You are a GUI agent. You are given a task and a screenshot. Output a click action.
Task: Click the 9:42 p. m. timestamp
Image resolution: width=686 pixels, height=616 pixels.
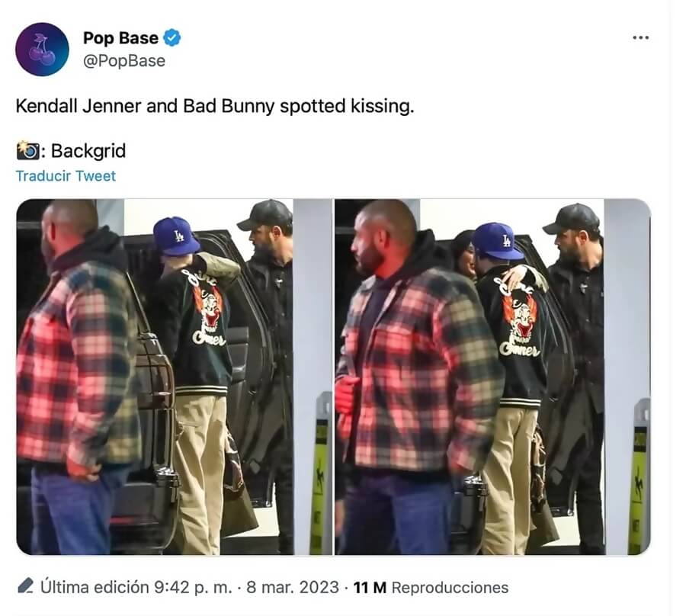193,587
